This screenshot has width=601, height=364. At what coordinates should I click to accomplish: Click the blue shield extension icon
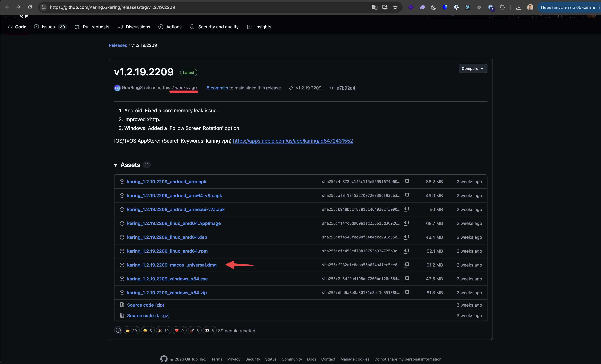[x=445, y=7]
